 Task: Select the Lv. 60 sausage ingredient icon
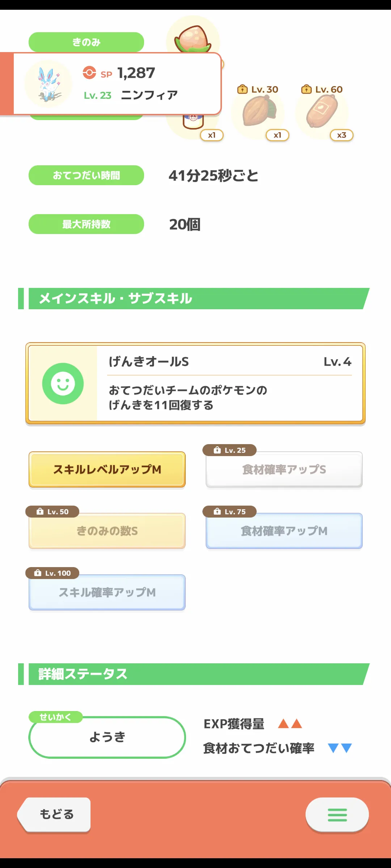(x=322, y=113)
